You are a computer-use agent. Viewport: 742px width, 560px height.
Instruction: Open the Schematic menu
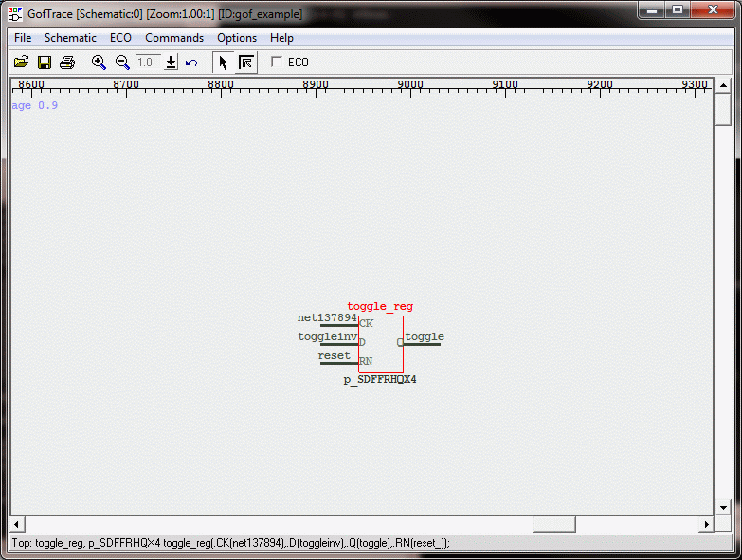point(70,38)
